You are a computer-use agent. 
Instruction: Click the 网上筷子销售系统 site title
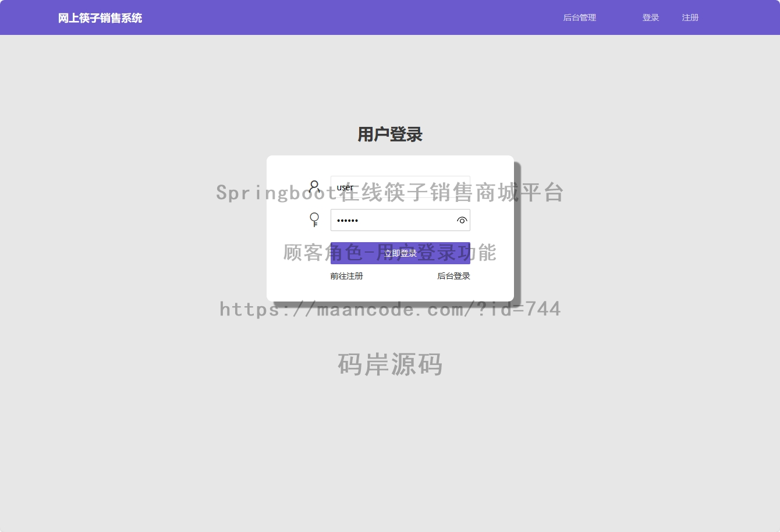[x=100, y=18]
